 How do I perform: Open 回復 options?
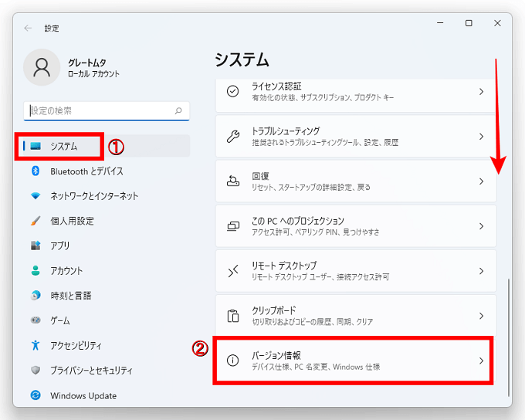pos(356,181)
